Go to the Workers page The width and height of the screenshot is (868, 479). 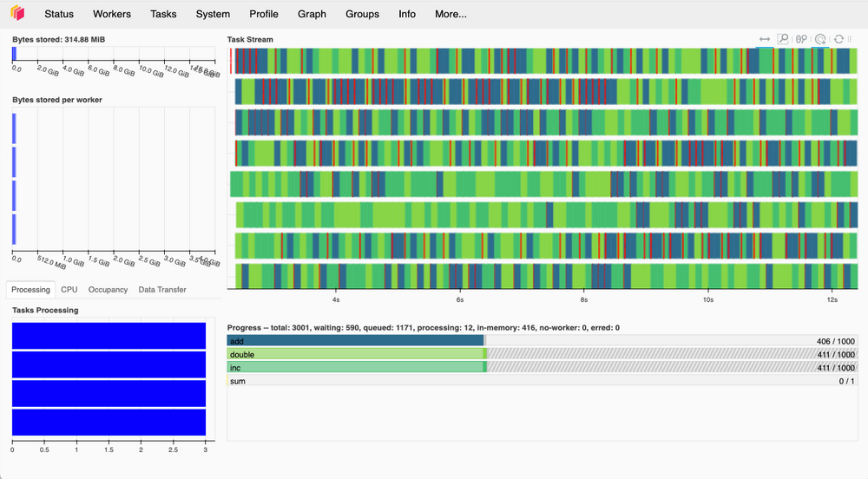(x=112, y=14)
